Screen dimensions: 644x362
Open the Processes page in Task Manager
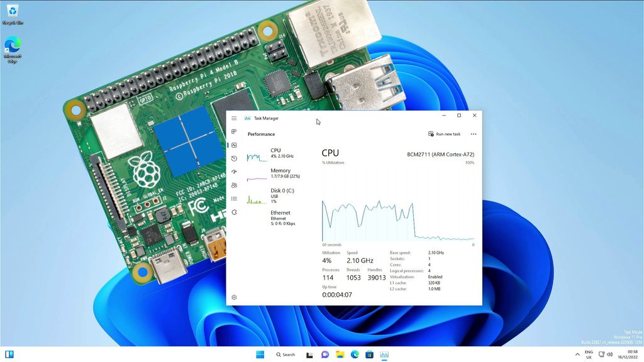pyautogui.click(x=234, y=131)
